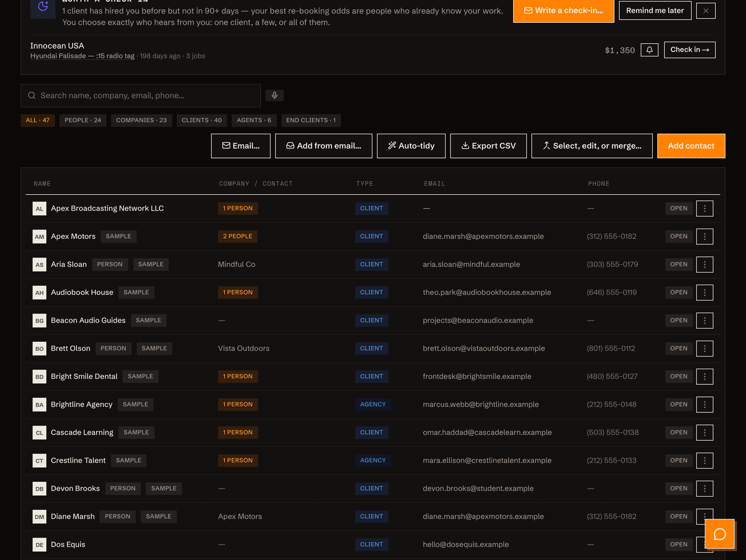The height and width of the screenshot is (560, 746).
Task: Open the chat bubble widget
Action: coord(720,534)
